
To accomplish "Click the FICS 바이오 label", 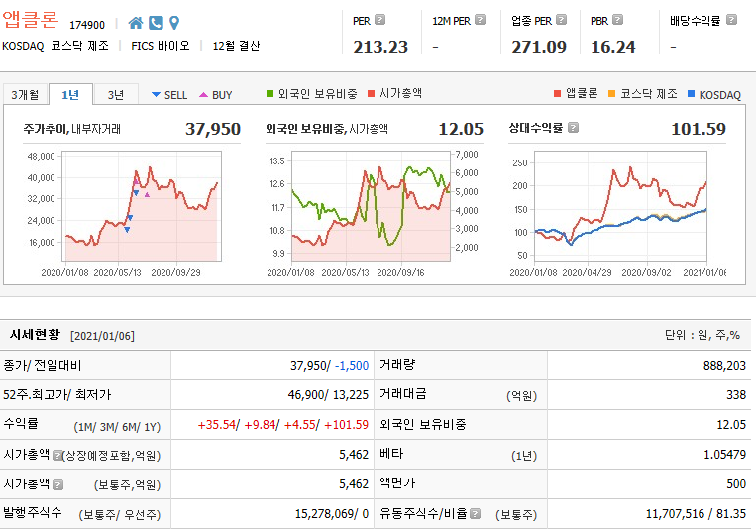I will coord(161,46).
